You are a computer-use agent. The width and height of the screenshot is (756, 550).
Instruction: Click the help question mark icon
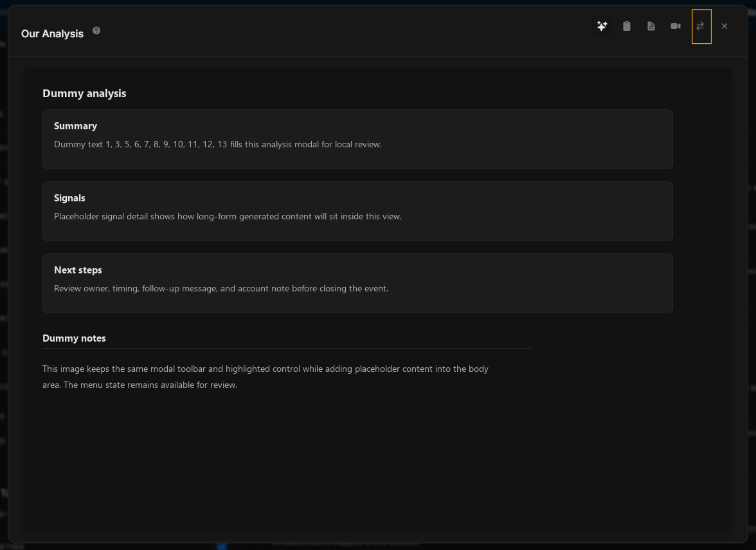coord(96,31)
